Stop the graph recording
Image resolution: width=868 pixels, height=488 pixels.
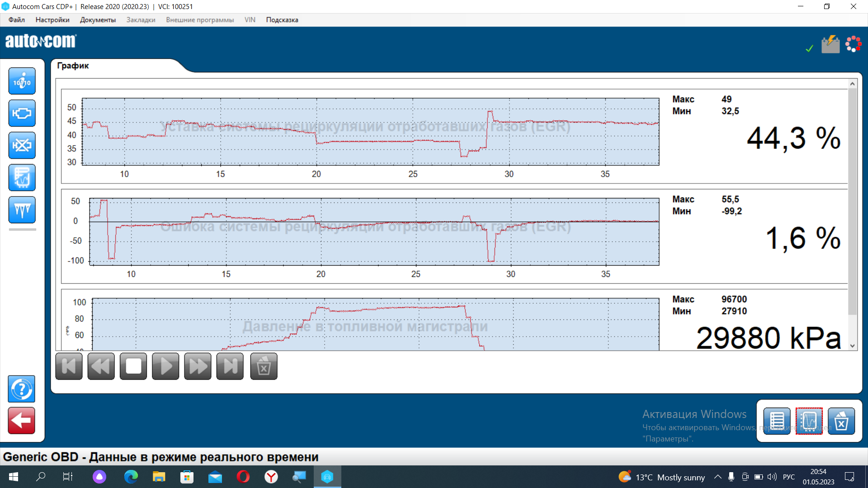coord(133,366)
